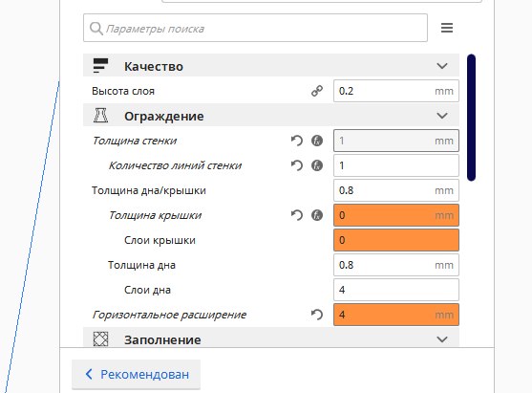Click the Толщина дна label
Viewport: 532px width, 393px height.
[x=141, y=265]
